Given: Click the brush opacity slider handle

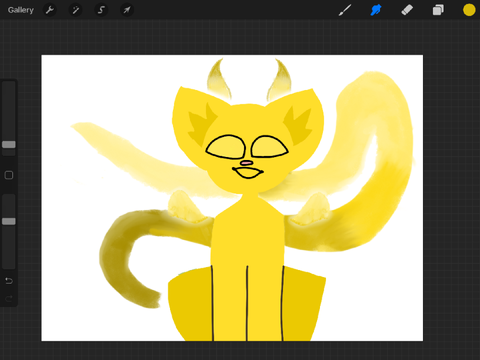Looking at the screenshot, I should [9, 221].
